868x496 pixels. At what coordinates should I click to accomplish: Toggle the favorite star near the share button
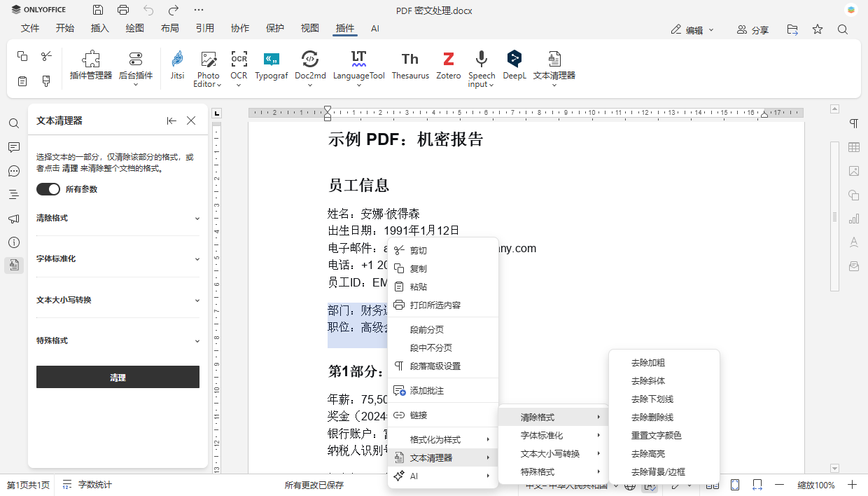click(x=817, y=29)
